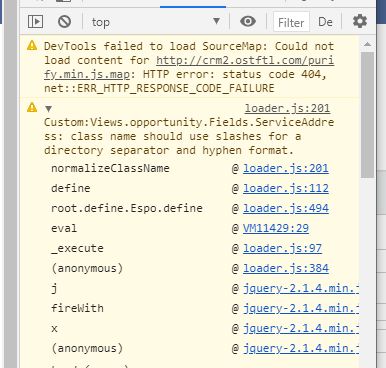Open jquery link beside last anonymous entry
Image resolution: width=386 pixels, height=368 pixels.
point(301,348)
